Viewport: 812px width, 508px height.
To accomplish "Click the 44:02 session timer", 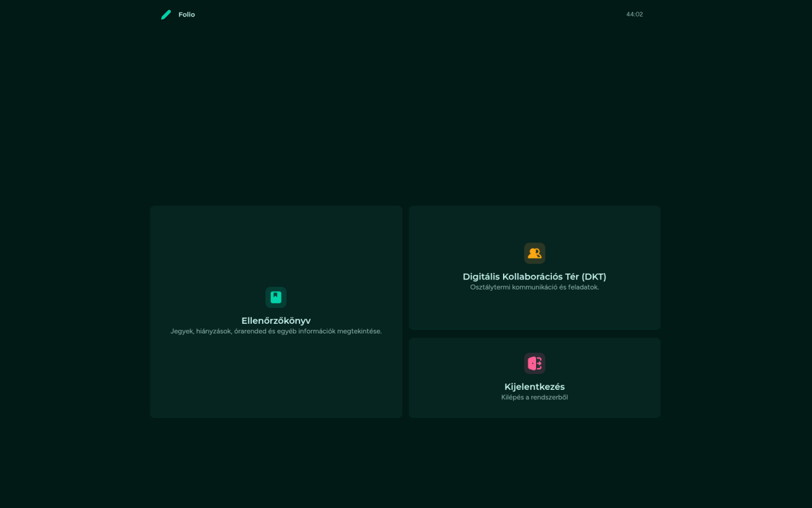I will (634, 15).
